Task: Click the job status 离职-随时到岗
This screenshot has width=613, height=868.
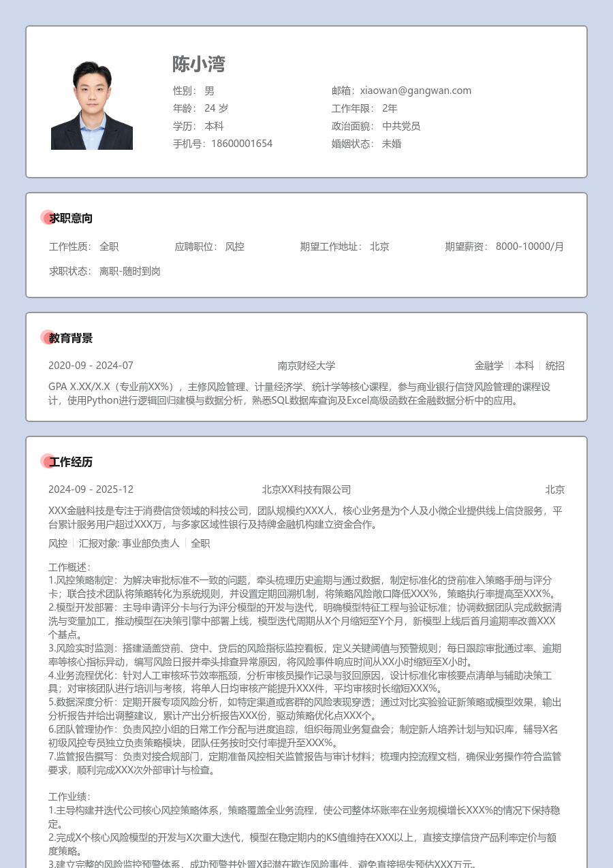Action: coord(130,271)
